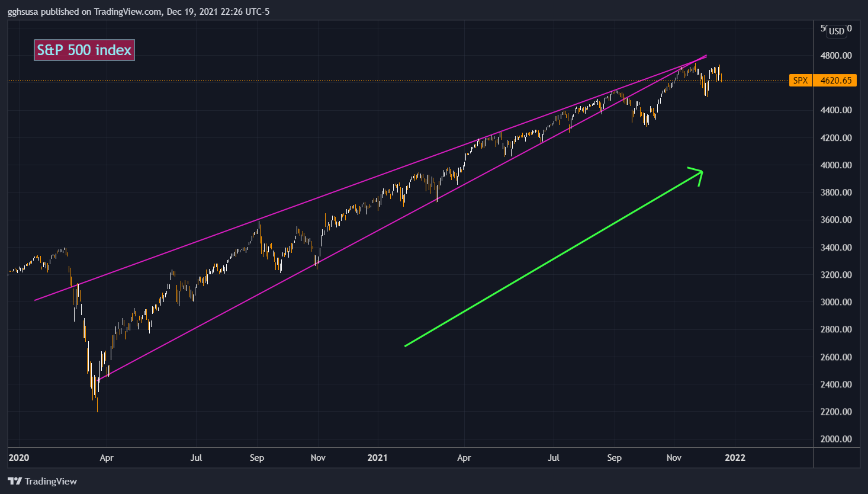This screenshot has height=494, width=868.
Task: Click the 3400.00 price axis label
Action: [x=836, y=248]
